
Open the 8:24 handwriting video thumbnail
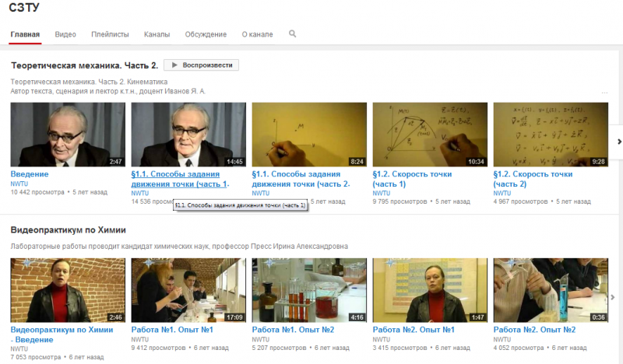(309, 135)
